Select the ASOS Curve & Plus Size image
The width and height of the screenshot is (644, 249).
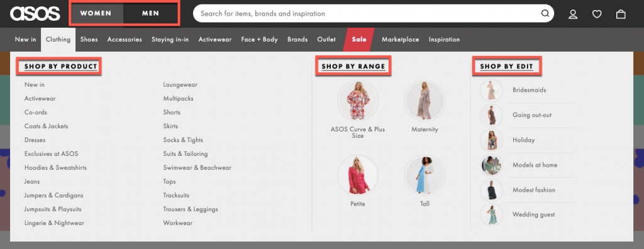coord(358,101)
